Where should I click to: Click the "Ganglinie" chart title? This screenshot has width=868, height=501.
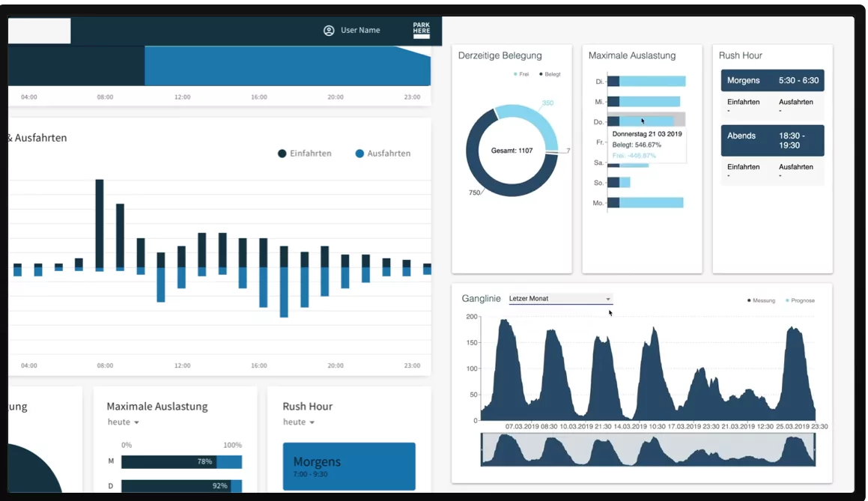[481, 298]
